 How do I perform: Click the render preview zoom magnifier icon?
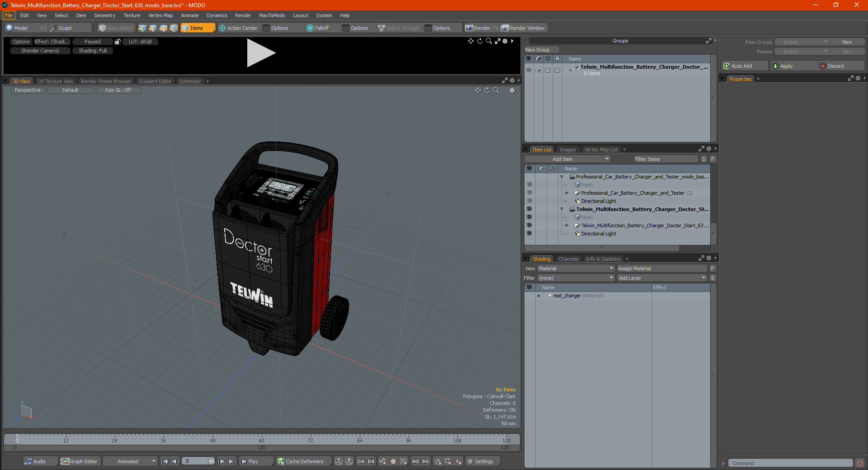coord(489,41)
